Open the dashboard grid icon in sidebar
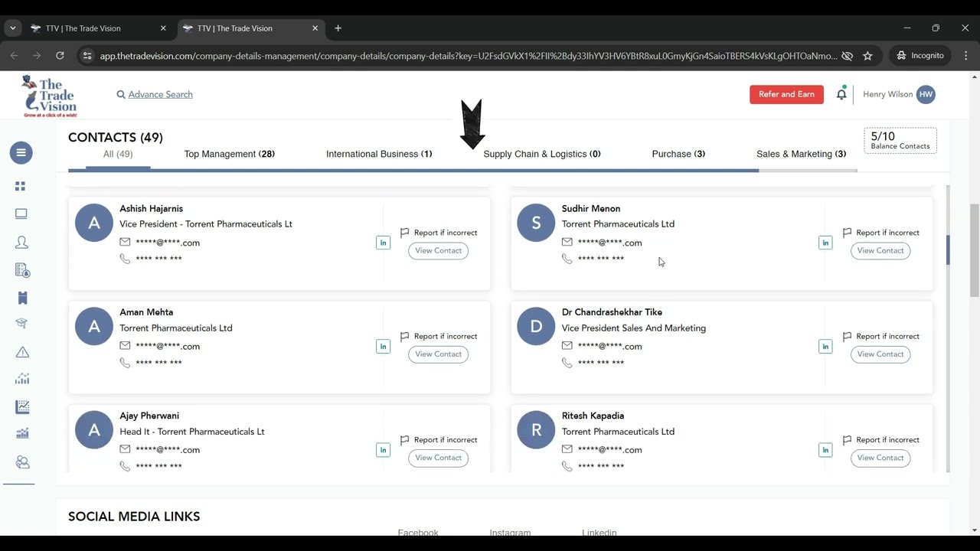980x551 pixels. tap(21, 186)
